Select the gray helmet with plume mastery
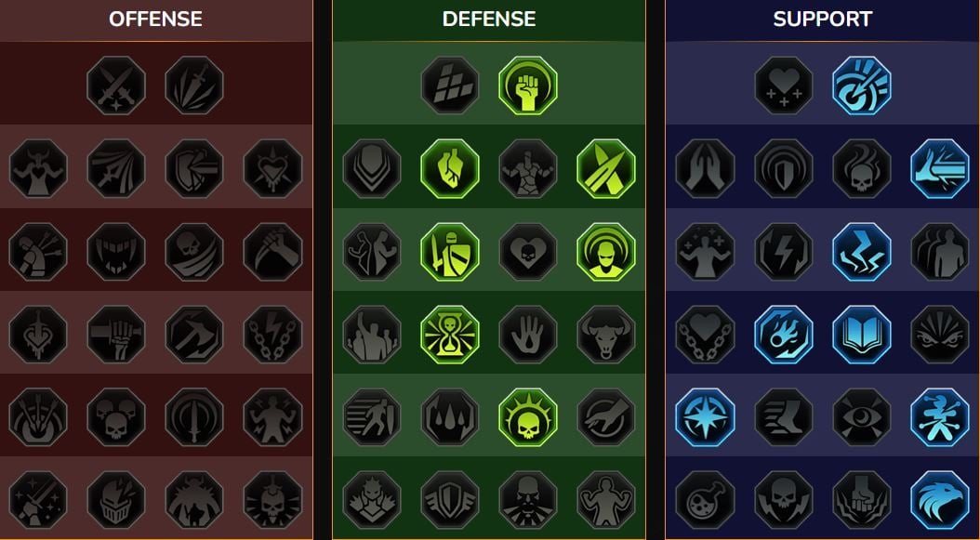The width and height of the screenshot is (980, 540). click(x=116, y=500)
